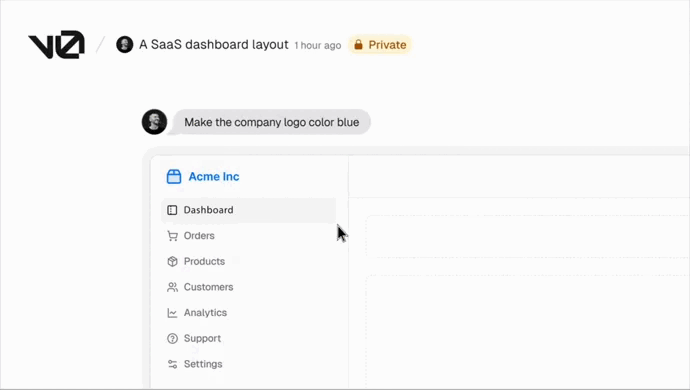Click the Private visibility badge
The width and height of the screenshot is (690, 390).
380,45
